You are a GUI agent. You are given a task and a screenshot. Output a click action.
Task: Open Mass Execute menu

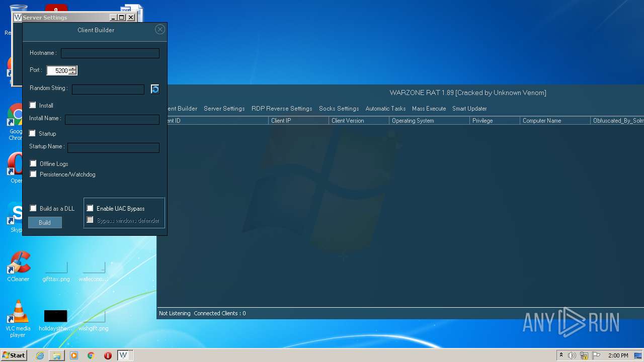(x=429, y=109)
